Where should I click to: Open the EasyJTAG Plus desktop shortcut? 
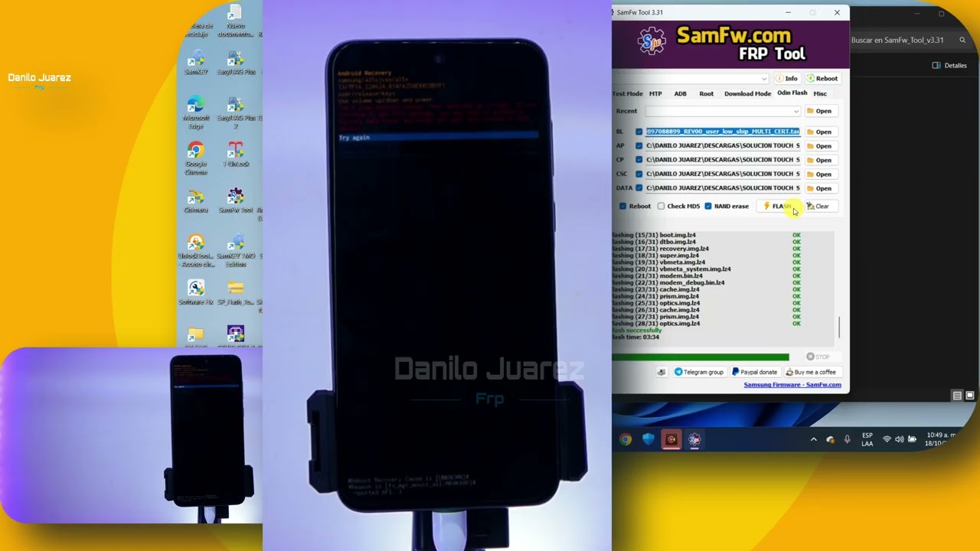[x=236, y=64]
